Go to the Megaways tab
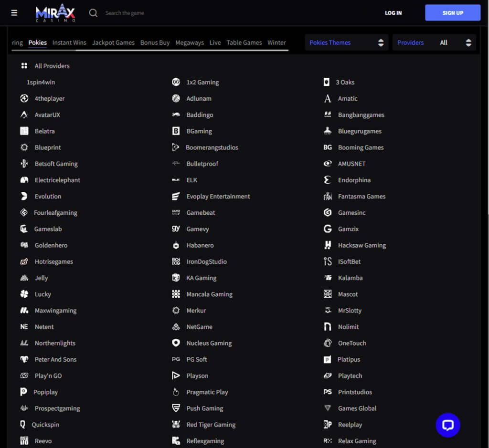489x448 pixels. (x=189, y=42)
